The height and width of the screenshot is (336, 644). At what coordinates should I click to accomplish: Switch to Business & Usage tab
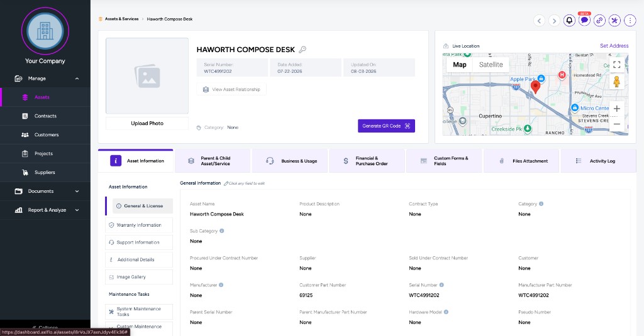pos(290,161)
